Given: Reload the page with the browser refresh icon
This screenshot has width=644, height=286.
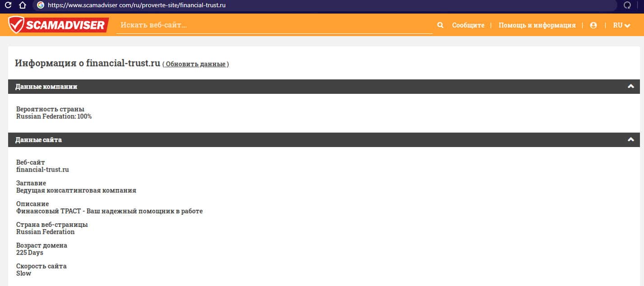Looking at the screenshot, I should click(x=8, y=5).
